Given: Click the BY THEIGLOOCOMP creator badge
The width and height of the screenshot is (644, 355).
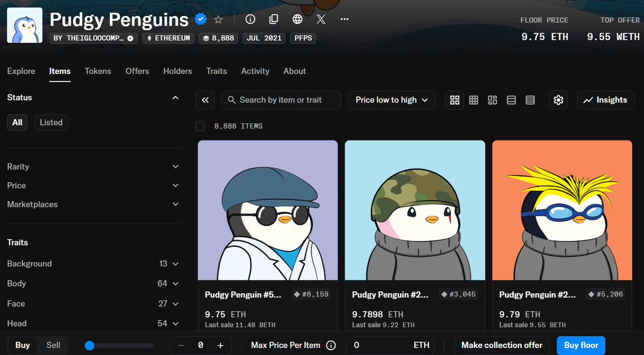Looking at the screenshot, I should 93,38.
